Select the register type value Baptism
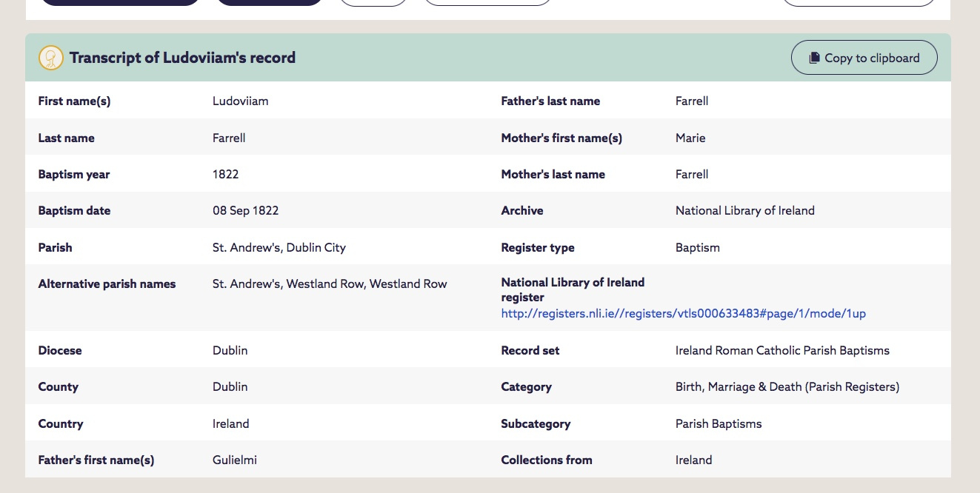The height and width of the screenshot is (493, 980). coord(697,247)
